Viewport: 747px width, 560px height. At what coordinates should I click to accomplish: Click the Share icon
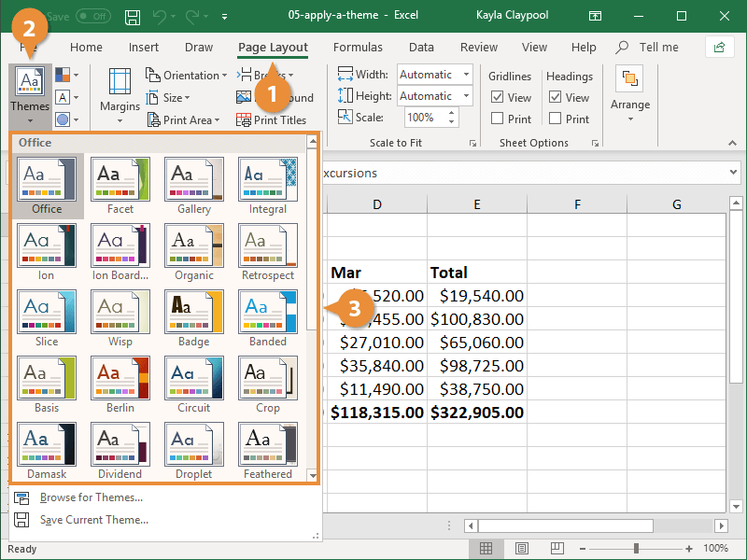(719, 47)
